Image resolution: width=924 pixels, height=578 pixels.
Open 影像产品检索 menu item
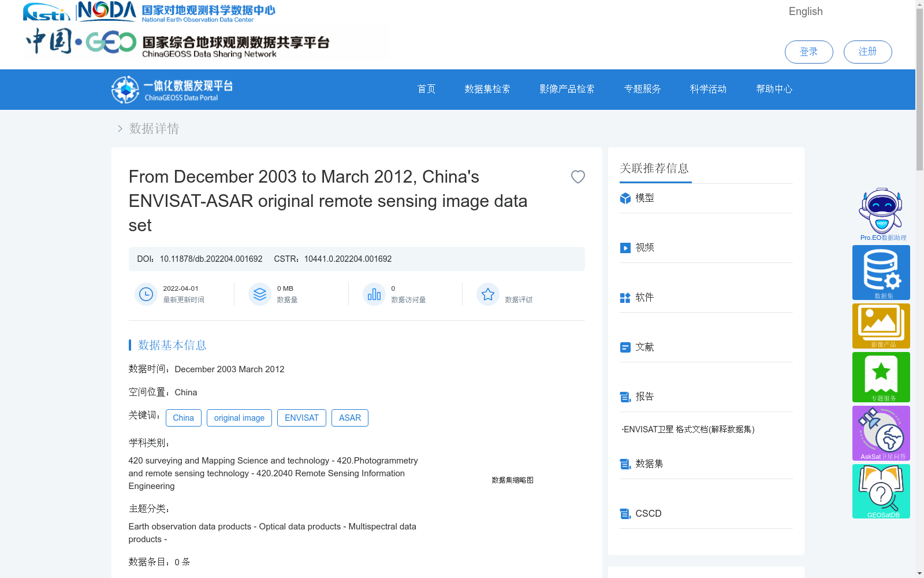click(567, 89)
